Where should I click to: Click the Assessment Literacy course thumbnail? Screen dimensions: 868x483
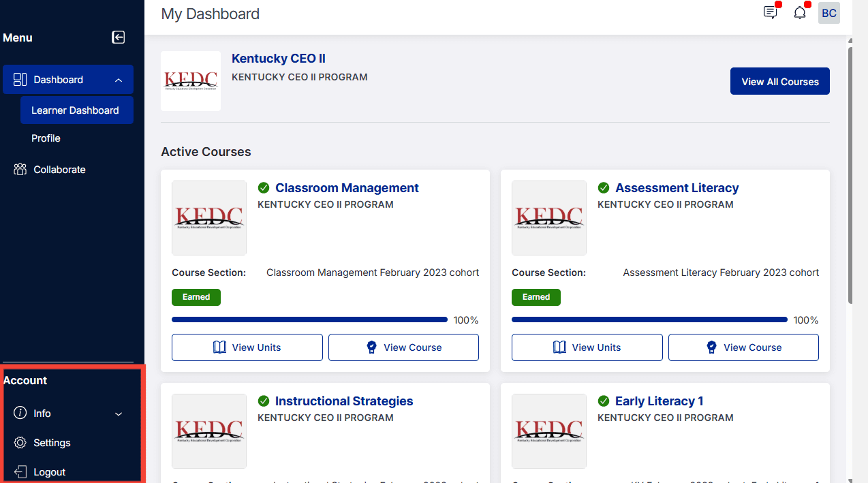point(549,218)
